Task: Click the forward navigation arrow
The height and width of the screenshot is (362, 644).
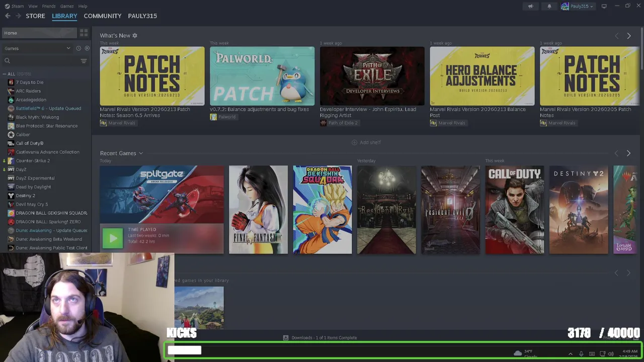Action: point(18,16)
